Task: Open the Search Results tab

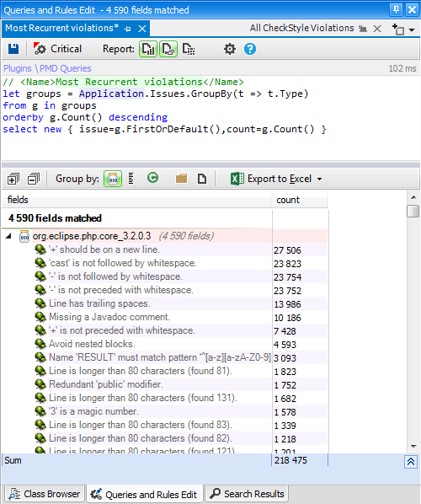Action: coord(247,494)
